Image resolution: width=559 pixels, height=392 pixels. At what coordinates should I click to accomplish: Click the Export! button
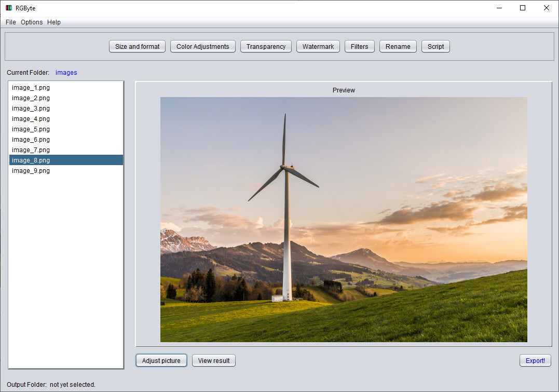click(x=535, y=360)
